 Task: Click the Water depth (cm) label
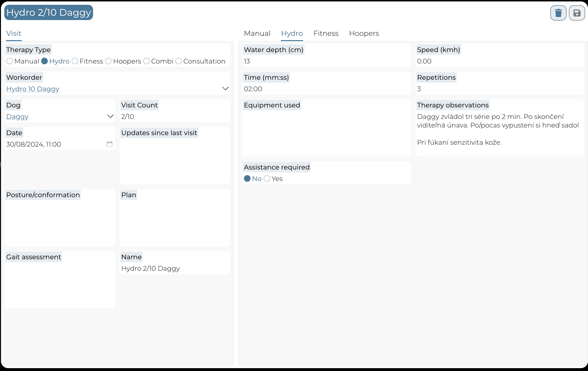[273, 50]
